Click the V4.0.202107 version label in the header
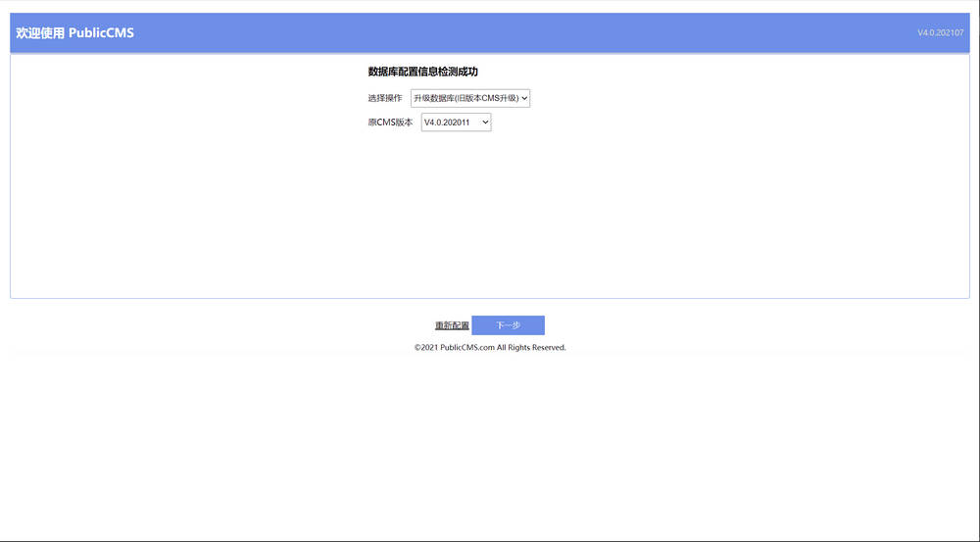The height and width of the screenshot is (542, 980). [x=940, y=33]
